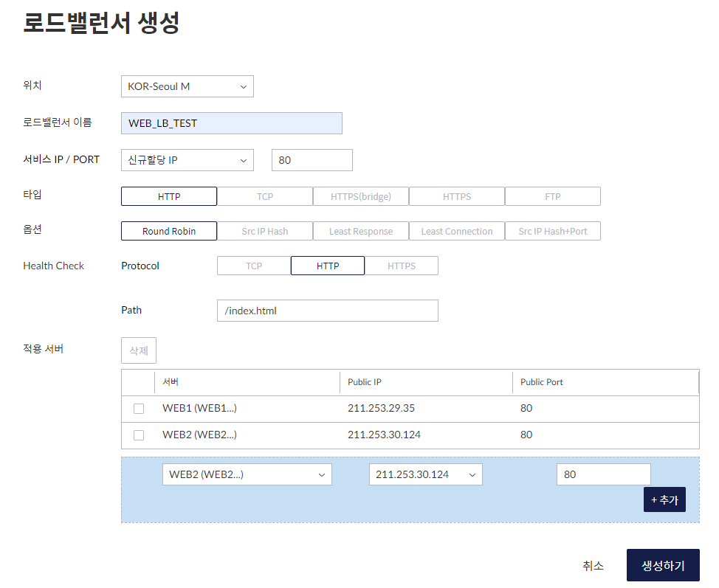Viewport: 719px width, 588px height.
Task: Open the WEB2 server selection dropdown
Action: pyautogui.click(x=247, y=475)
